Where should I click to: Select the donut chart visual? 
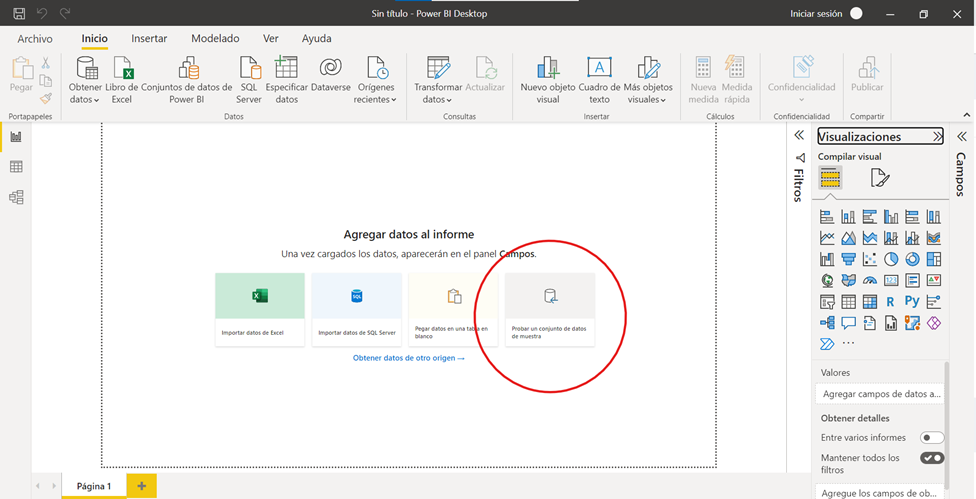(912, 259)
